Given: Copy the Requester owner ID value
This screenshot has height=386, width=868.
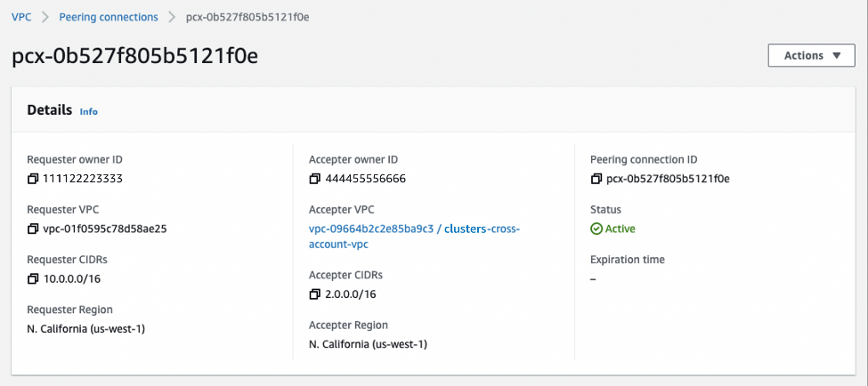Looking at the screenshot, I should tap(33, 179).
